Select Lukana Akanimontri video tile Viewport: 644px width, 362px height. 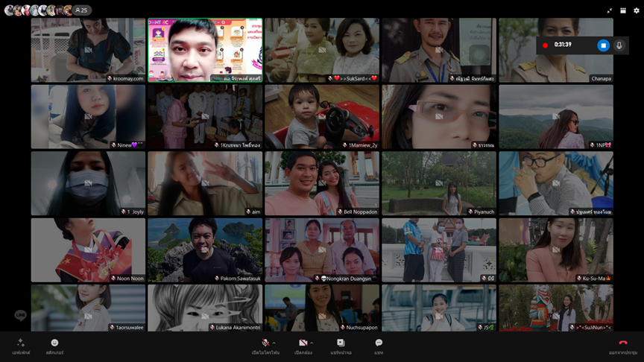pyautogui.click(x=205, y=308)
